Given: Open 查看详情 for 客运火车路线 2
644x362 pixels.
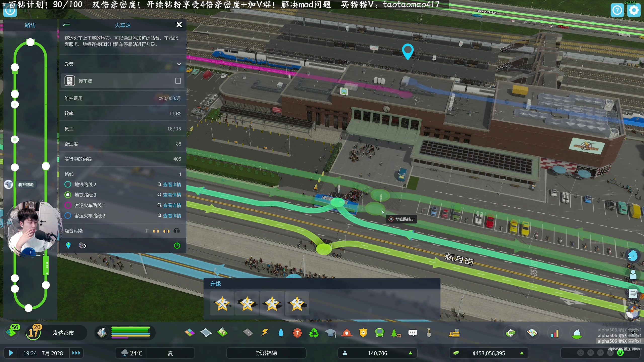Looking at the screenshot, I should click(169, 216).
